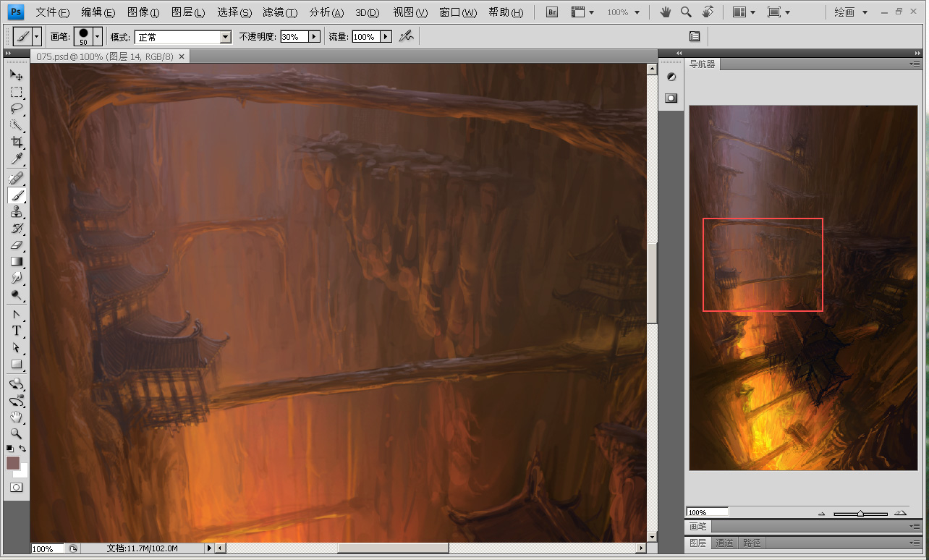Image resolution: width=929 pixels, height=560 pixels.
Task: Select the Direct Selection arrow tool
Action: 16,347
